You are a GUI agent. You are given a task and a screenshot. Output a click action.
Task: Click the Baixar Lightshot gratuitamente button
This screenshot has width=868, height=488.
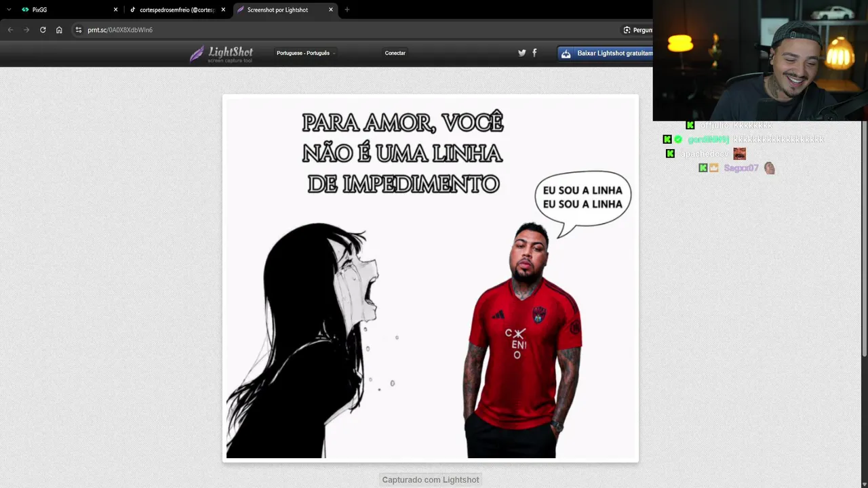coord(606,54)
